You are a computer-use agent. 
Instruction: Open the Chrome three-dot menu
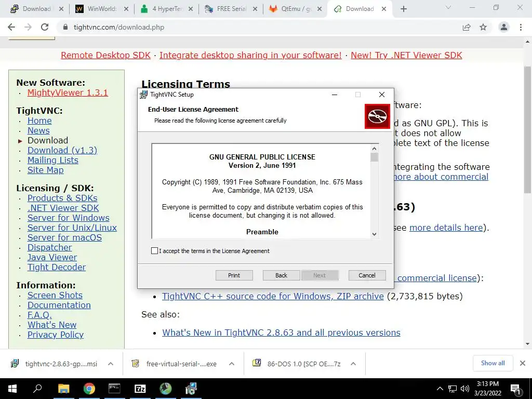pos(521,27)
